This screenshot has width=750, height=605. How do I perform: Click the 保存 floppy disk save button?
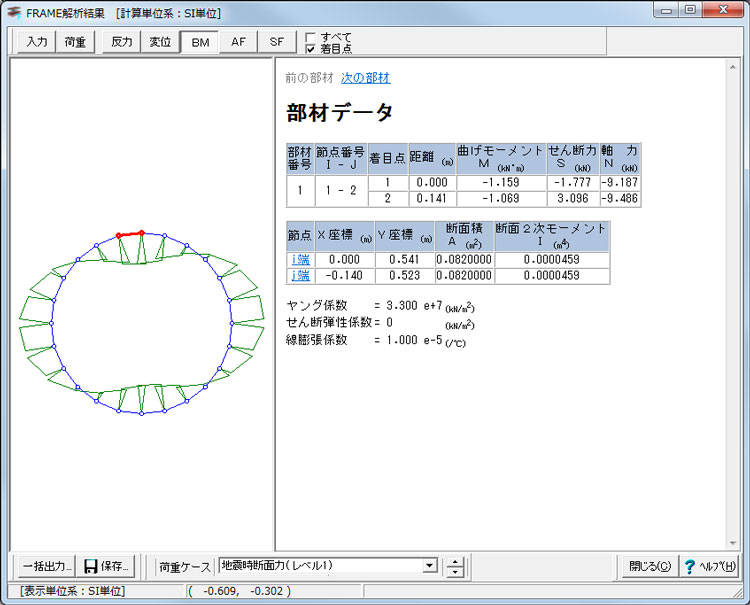pyautogui.click(x=108, y=566)
